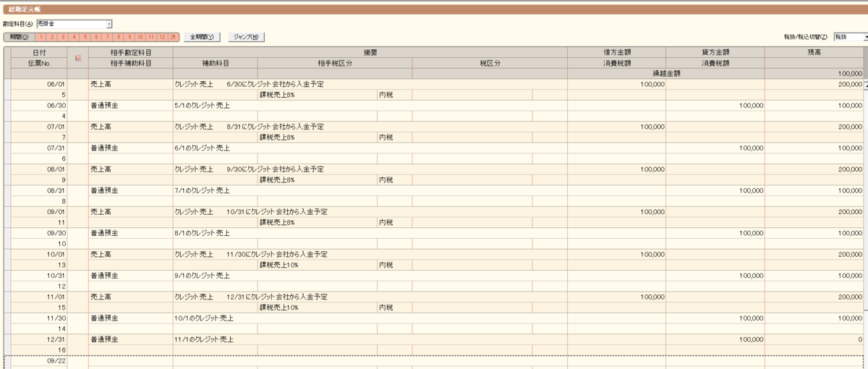
Task: Click 課税売上8% in the 06/01 entry
Action: point(277,95)
